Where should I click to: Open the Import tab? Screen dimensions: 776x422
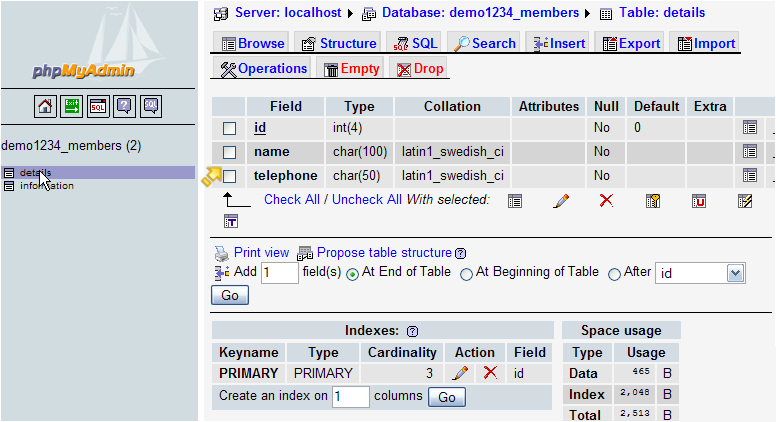pos(705,44)
